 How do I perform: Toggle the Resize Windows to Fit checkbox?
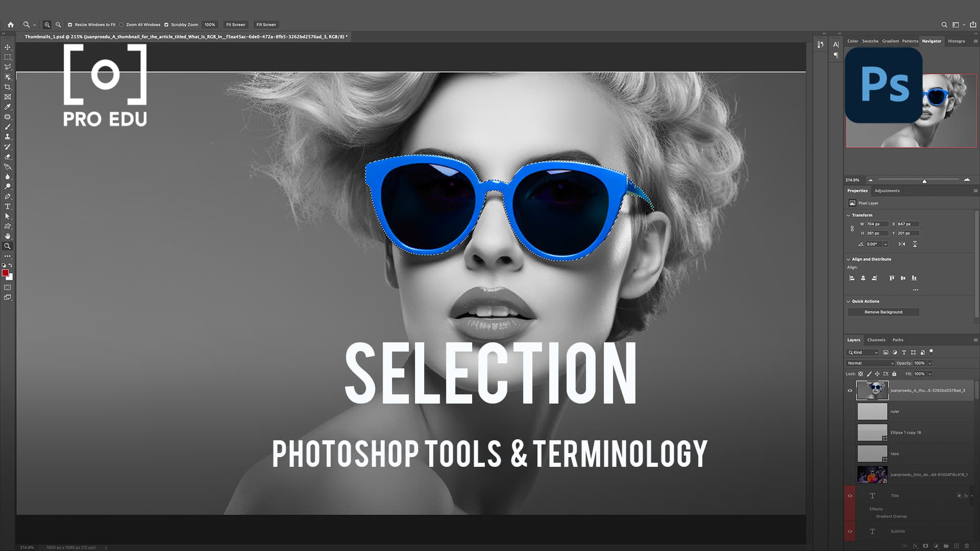pyautogui.click(x=70, y=24)
